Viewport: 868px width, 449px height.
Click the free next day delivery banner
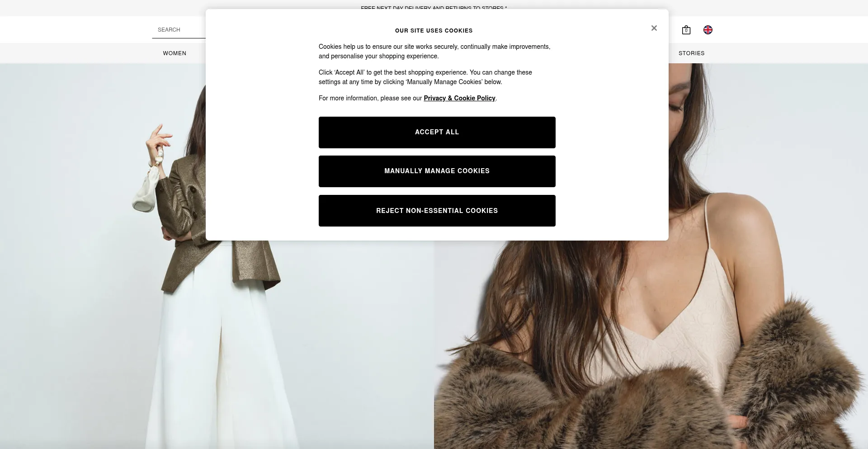click(434, 8)
